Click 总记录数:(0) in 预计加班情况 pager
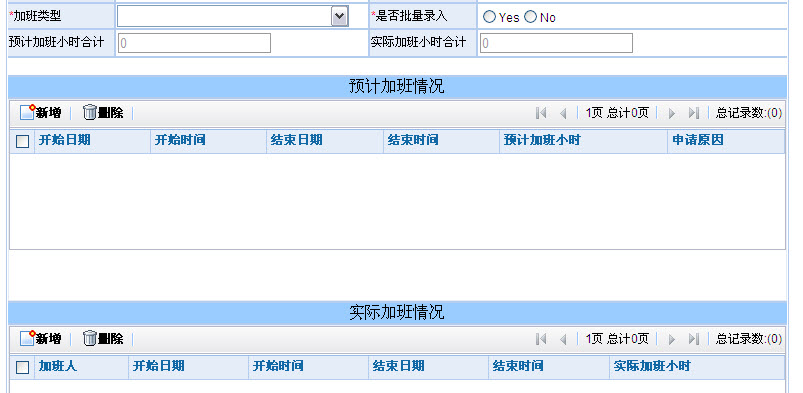The width and height of the screenshot is (803, 393). pyautogui.click(x=749, y=113)
